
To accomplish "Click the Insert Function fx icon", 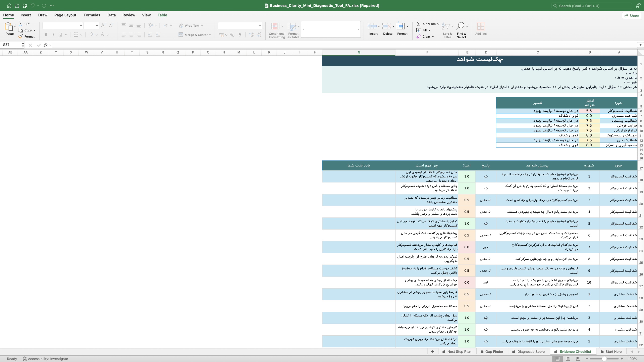I will click(46, 45).
